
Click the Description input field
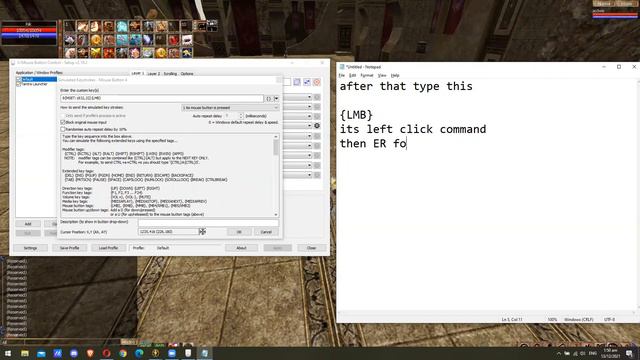[x=208, y=222]
